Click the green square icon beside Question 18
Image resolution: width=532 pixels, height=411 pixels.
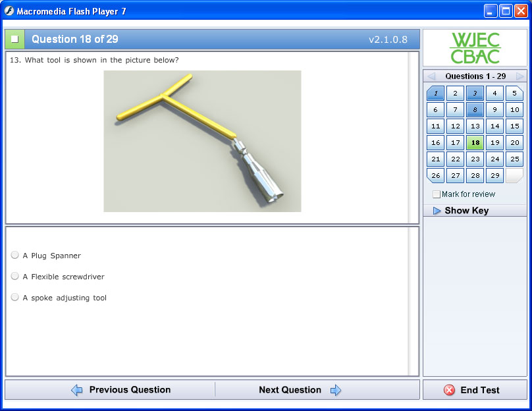click(14, 40)
